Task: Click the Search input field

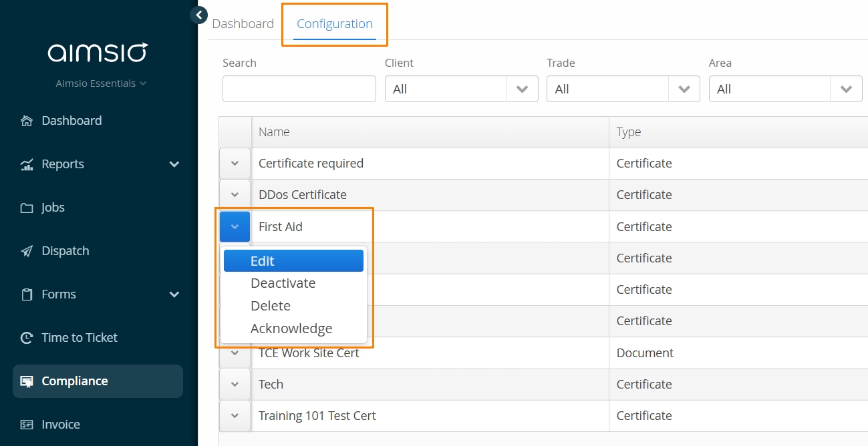Action: tap(299, 89)
